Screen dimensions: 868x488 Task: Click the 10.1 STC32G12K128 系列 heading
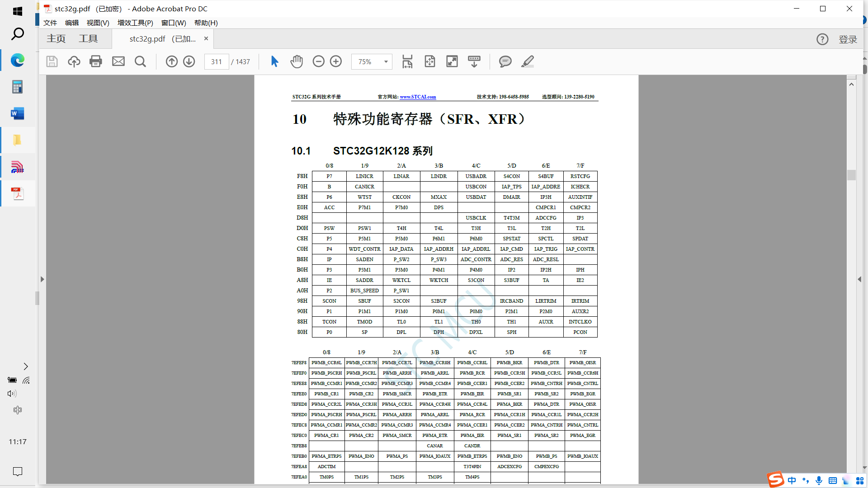[362, 151]
